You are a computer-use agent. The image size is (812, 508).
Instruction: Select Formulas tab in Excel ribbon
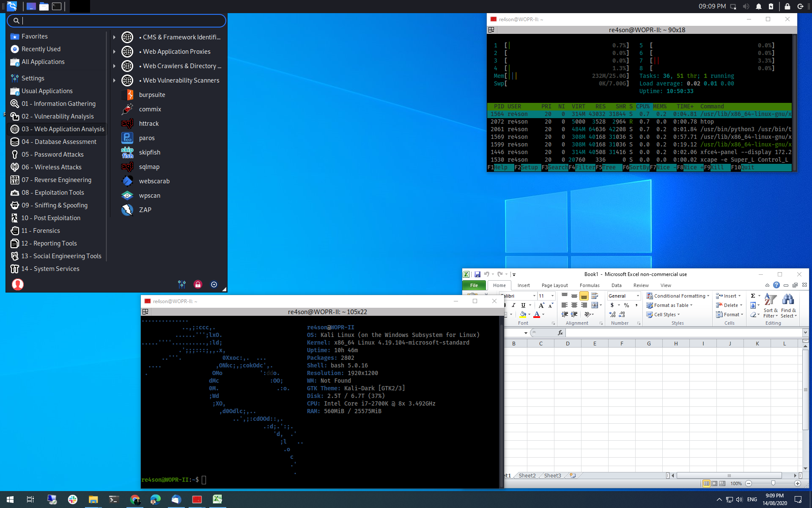[x=589, y=286]
